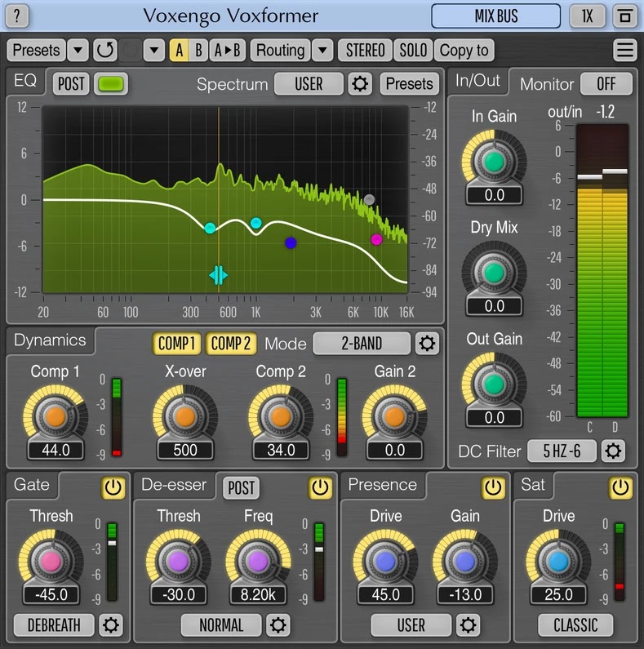Open the Routing menu

[x=280, y=51]
